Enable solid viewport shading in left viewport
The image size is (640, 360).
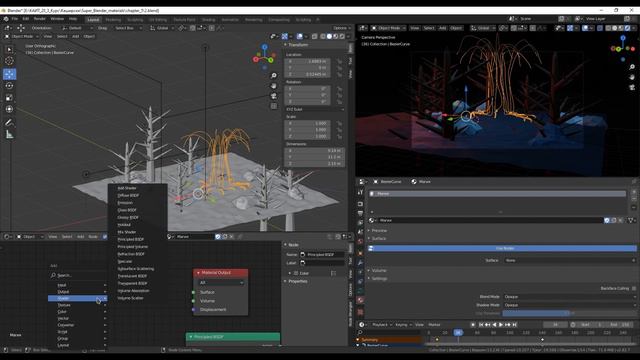(x=329, y=36)
